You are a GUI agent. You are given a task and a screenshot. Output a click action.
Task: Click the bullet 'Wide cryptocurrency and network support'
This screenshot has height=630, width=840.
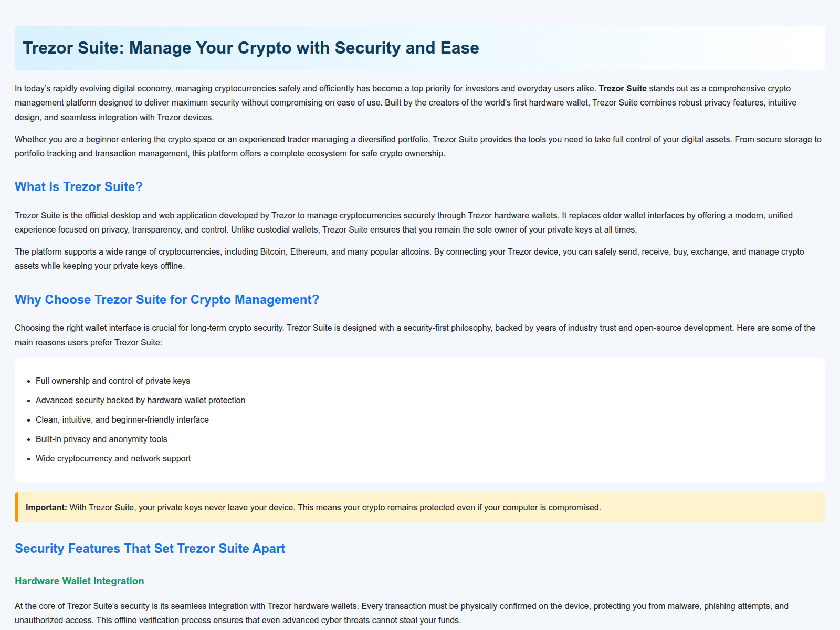point(113,459)
